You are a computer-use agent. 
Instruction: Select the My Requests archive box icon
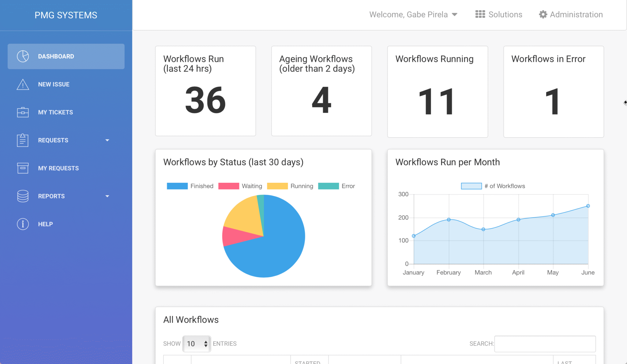(22, 168)
